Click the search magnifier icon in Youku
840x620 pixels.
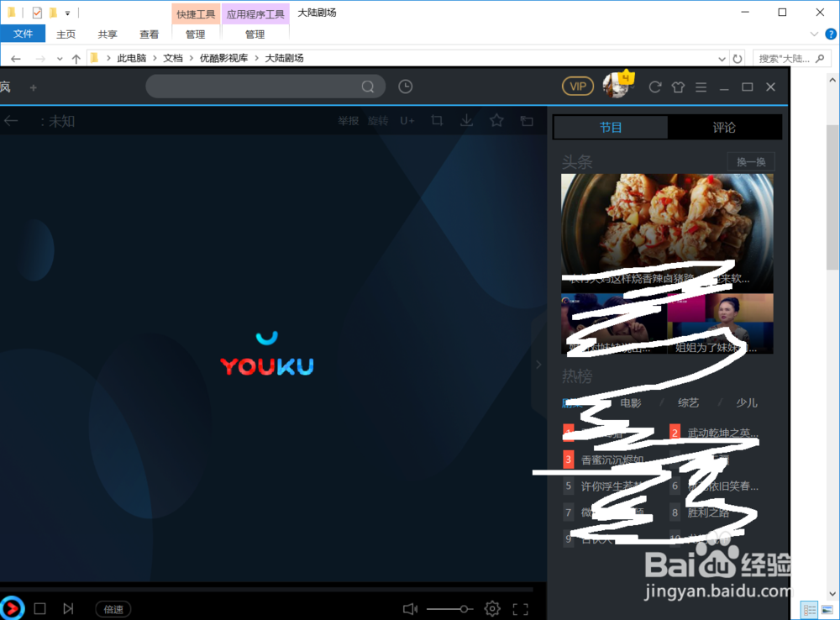click(x=368, y=87)
